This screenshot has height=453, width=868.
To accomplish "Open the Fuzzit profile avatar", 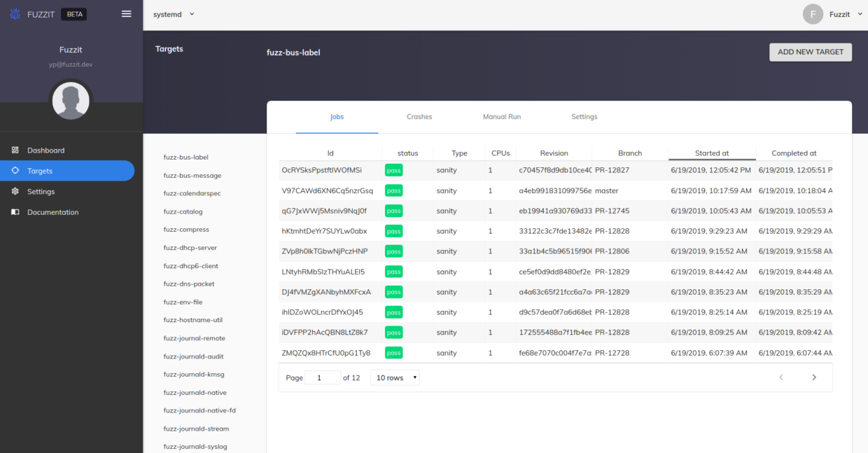I will coord(812,13).
